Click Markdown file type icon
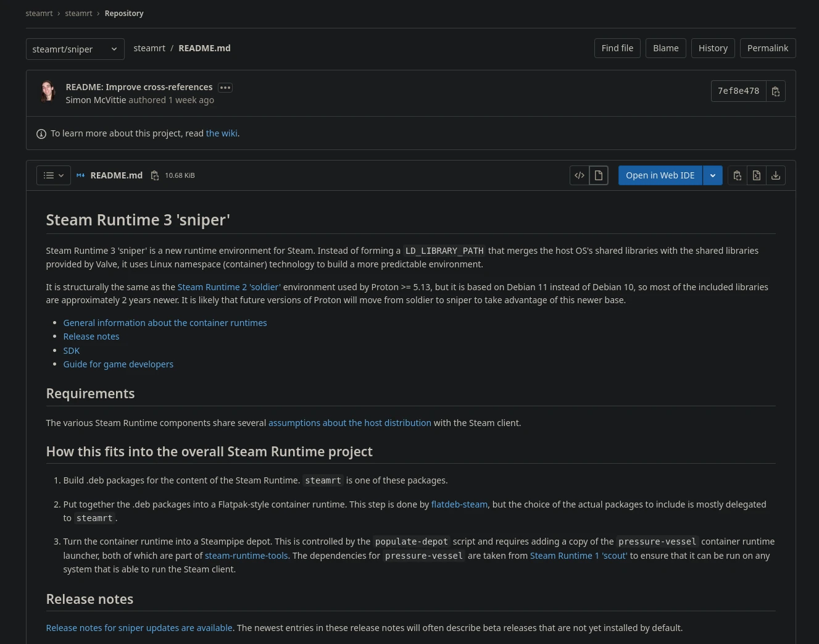 click(x=81, y=175)
